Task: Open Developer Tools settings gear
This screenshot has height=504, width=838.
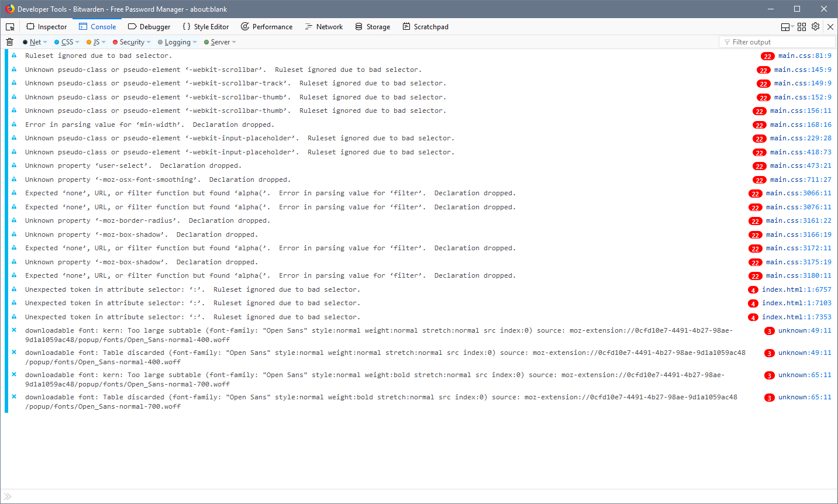Action: click(x=815, y=26)
